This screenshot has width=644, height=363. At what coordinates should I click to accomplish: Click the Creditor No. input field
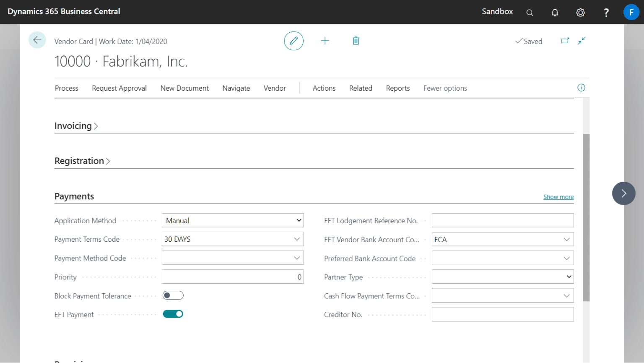[502, 314]
